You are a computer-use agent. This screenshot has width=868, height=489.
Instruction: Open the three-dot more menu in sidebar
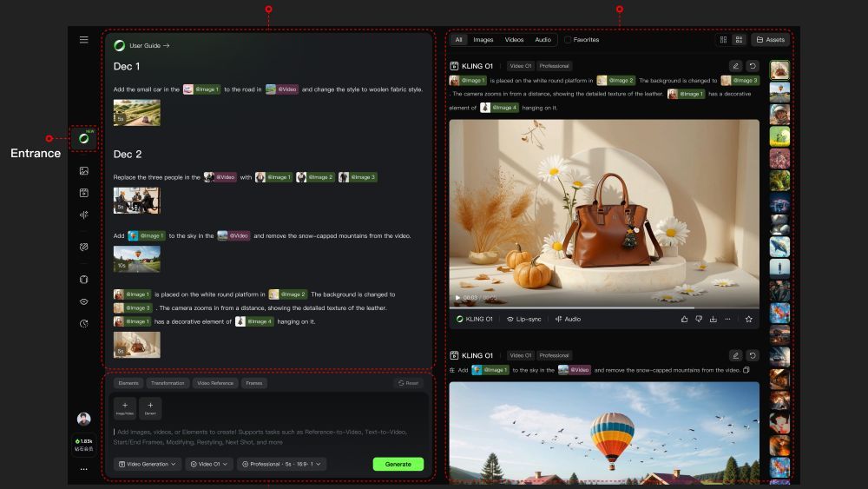click(x=83, y=469)
